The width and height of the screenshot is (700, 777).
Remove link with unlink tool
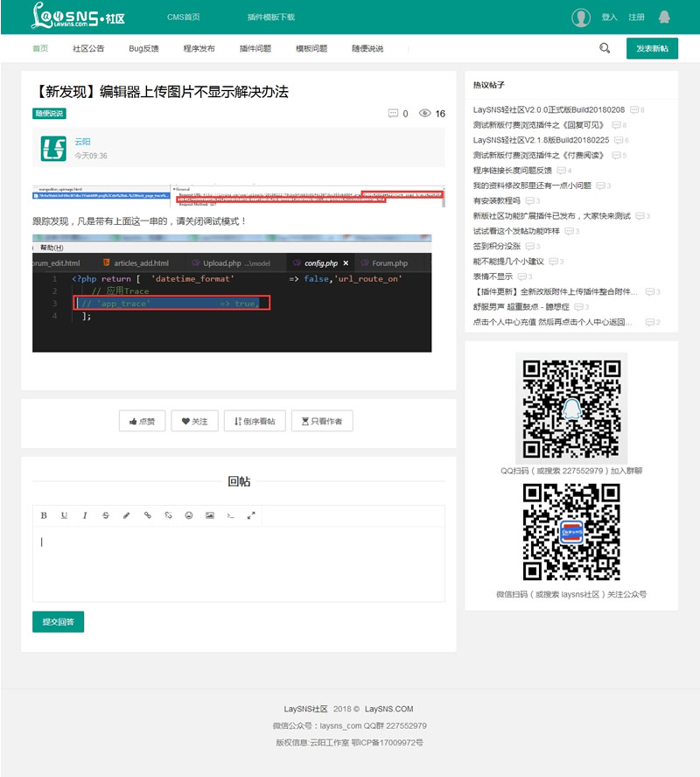(168, 515)
